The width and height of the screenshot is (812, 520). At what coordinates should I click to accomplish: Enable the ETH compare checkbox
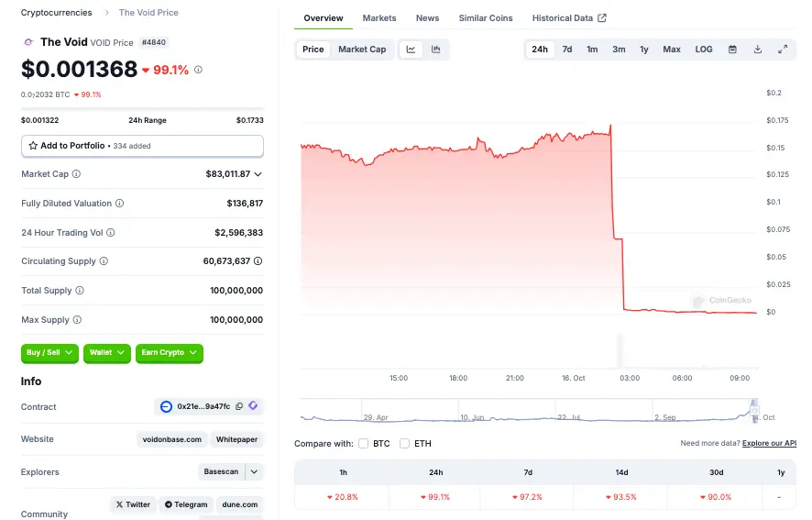click(404, 444)
